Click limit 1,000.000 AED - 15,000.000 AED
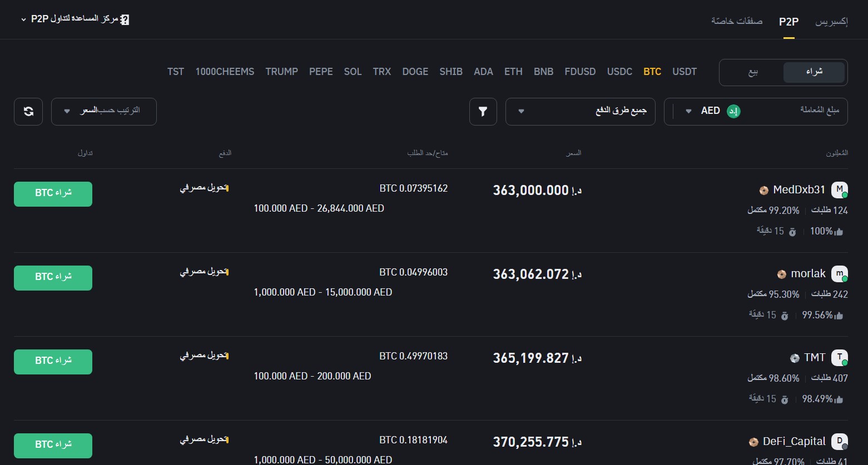 click(323, 292)
